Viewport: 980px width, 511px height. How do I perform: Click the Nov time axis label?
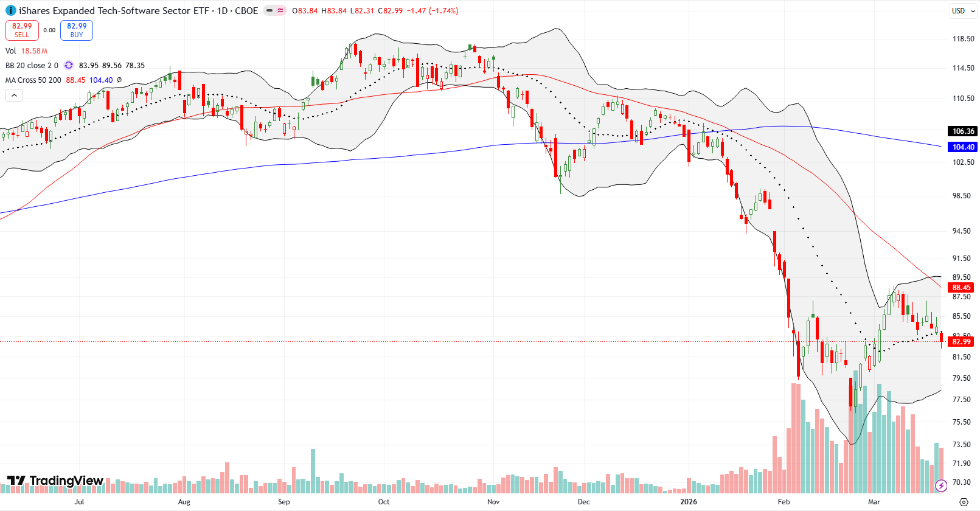click(x=493, y=502)
